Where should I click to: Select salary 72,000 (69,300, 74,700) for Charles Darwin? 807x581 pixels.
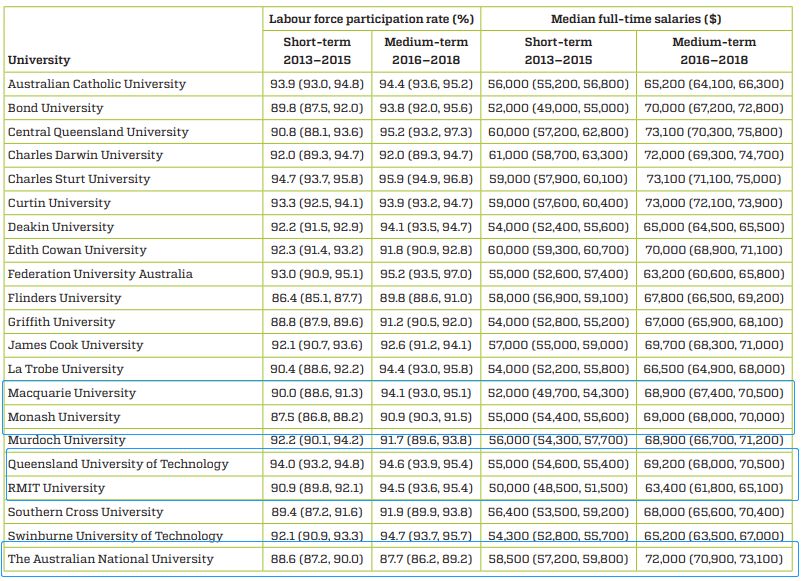click(714, 155)
